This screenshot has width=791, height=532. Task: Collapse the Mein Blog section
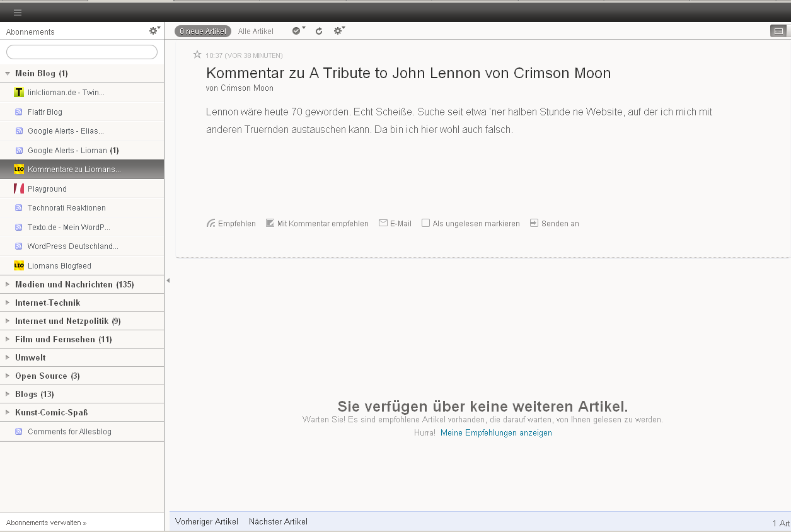8,72
